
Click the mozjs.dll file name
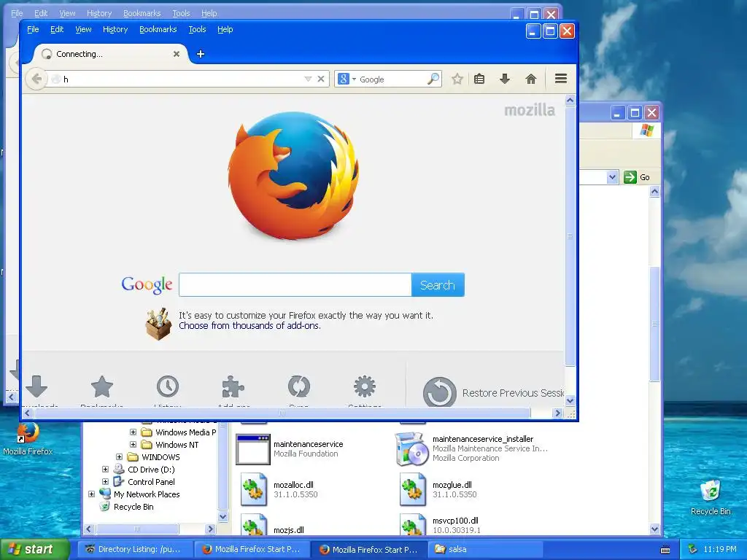click(289, 530)
